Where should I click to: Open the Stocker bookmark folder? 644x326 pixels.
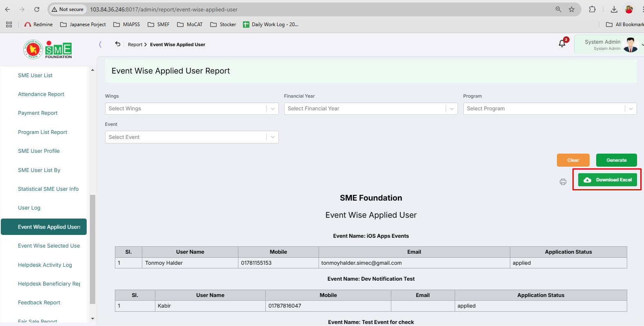pyautogui.click(x=223, y=25)
